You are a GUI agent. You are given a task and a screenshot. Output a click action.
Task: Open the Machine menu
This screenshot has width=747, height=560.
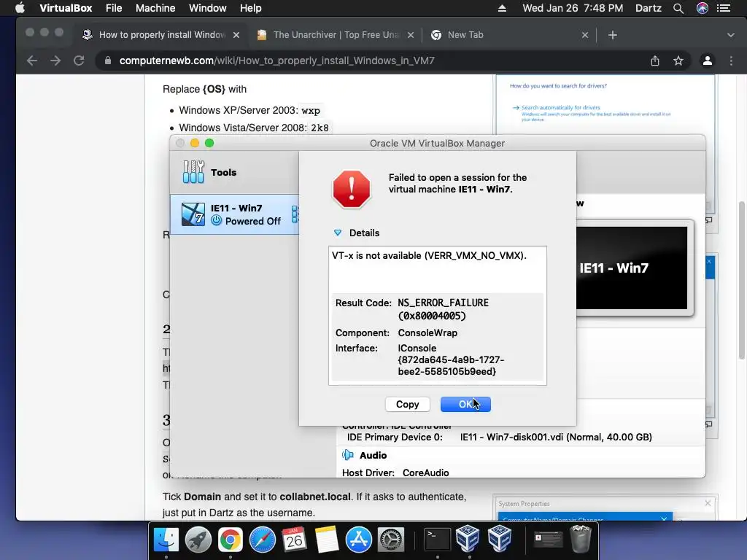(155, 8)
